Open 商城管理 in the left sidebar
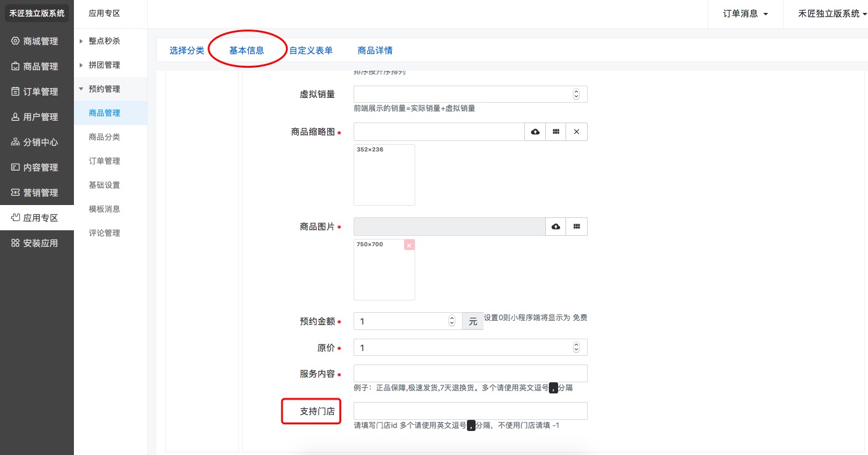Screen dimensions: 868x455 (37, 41)
